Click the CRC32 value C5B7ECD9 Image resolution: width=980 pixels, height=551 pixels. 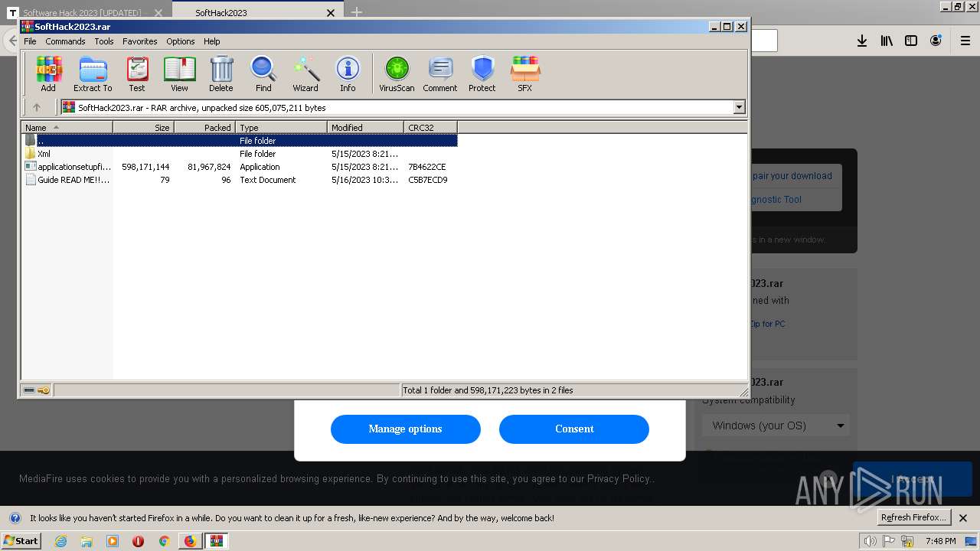pos(428,180)
